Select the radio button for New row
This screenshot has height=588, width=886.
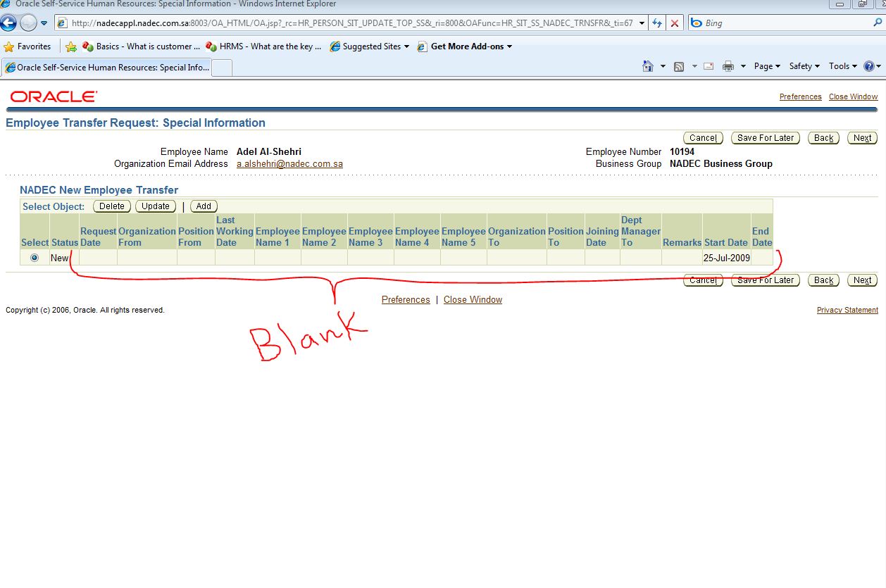pyautogui.click(x=35, y=258)
